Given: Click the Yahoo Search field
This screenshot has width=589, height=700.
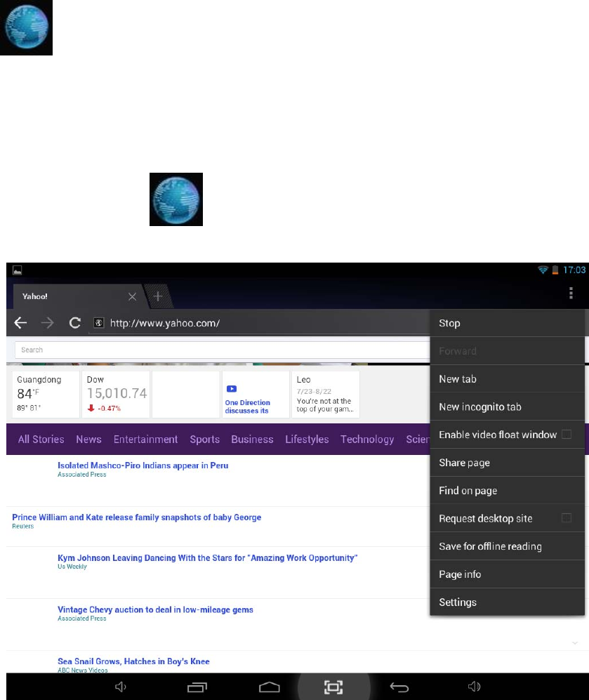Looking at the screenshot, I should point(222,350).
